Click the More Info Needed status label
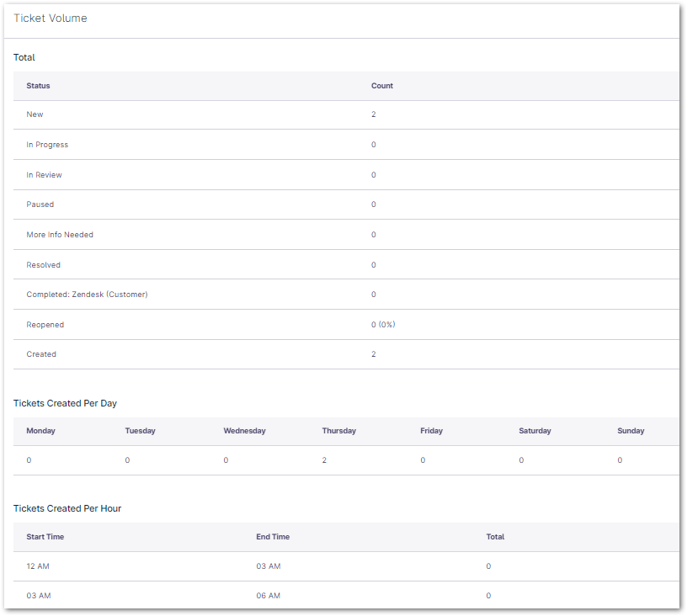The width and height of the screenshot is (687, 616). [60, 235]
